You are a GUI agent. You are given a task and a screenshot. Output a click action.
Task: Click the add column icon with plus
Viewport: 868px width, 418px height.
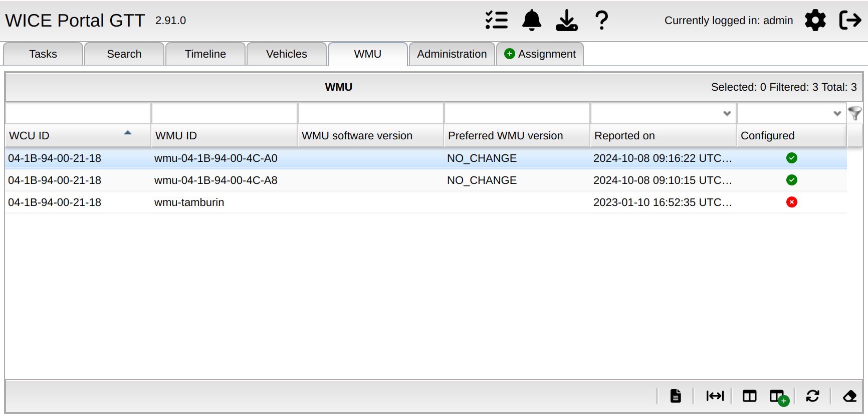[x=779, y=397]
